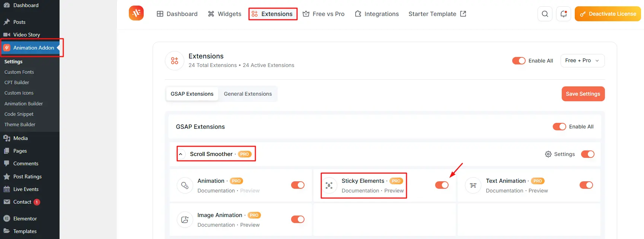Click the search icon in top bar
This screenshot has width=644, height=239.
click(x=545, y=14)
